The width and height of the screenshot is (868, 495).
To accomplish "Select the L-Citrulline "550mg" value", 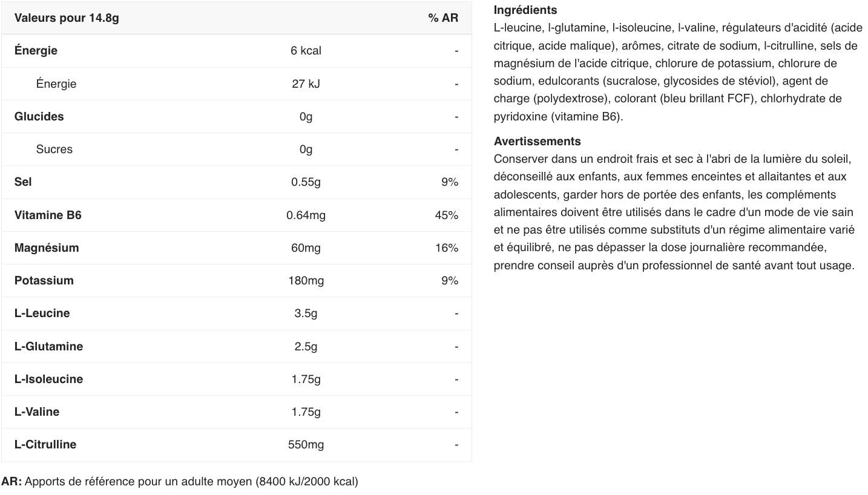I will [x=306, y=445].
